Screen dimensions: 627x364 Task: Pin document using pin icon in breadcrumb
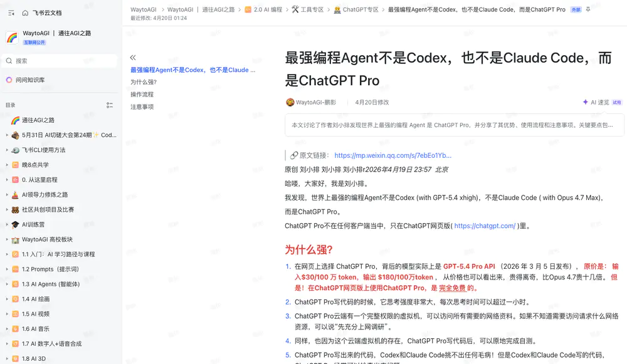click(x=588, y=9)
